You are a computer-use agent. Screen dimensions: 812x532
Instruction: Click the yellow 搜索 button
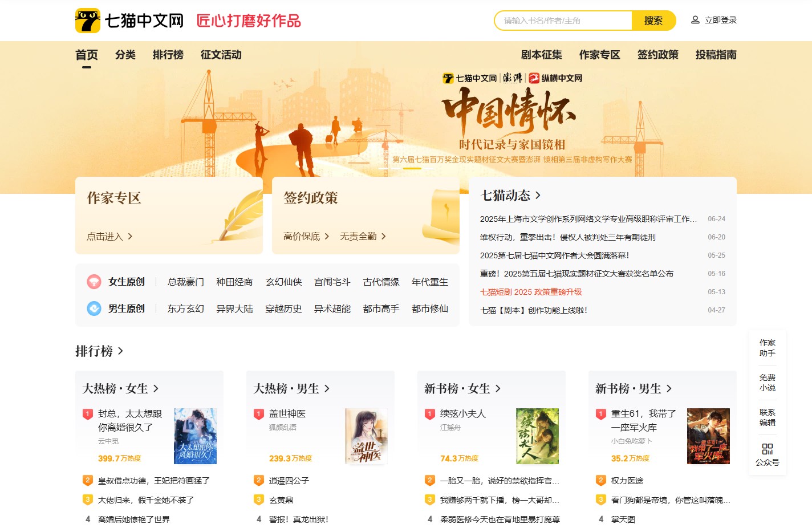[x=653, y=21]
